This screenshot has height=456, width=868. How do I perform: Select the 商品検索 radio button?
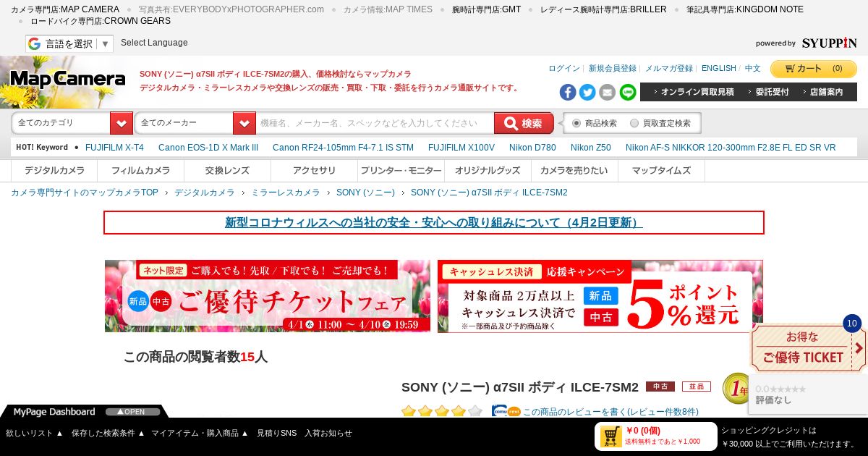(576, 123)
